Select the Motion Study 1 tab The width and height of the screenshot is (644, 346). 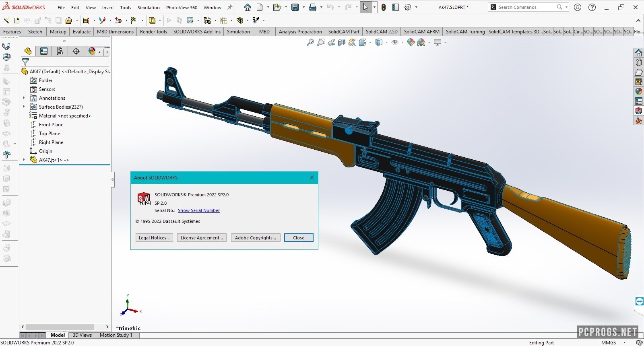(116, 335)
